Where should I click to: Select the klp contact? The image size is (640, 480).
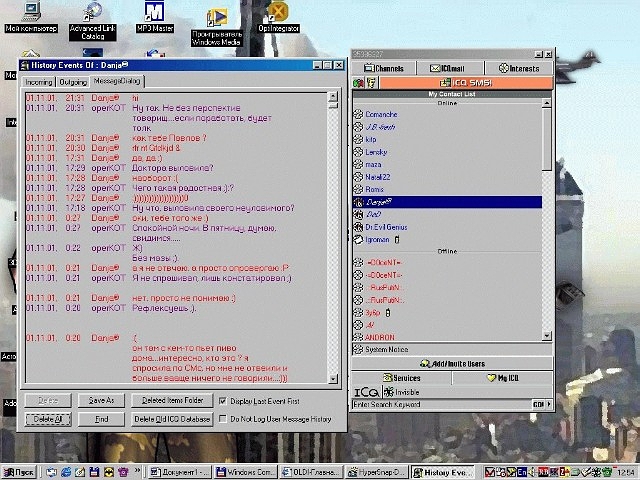pyautogui.click(x=371, y=140)
